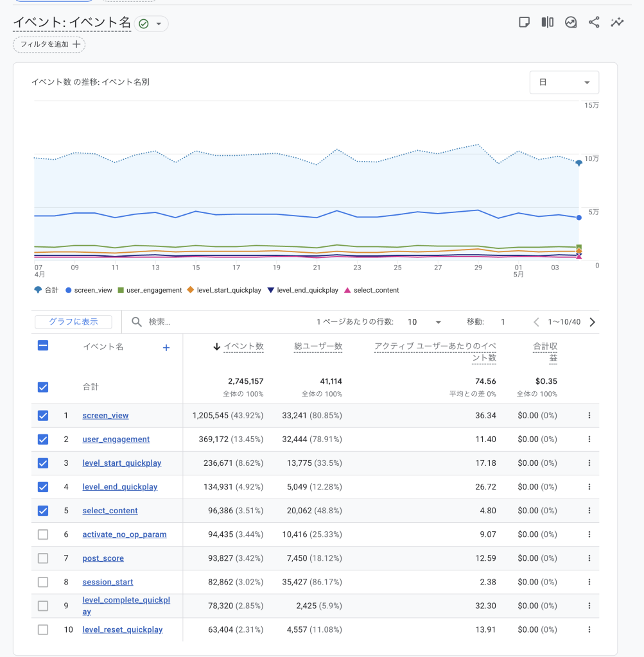Click the screen_view line endpoint on chart
The width and height of the screenshot is (644, 657).
(579, 218)
